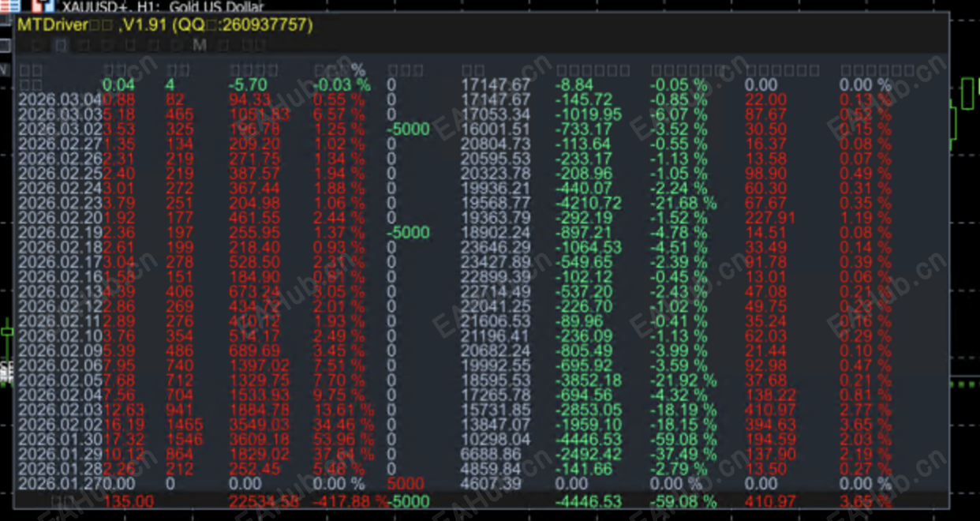This screenshot has height=521, width=980.
Task: Click total lots 135.00 in summary row
Action: [x=129, y=501]
